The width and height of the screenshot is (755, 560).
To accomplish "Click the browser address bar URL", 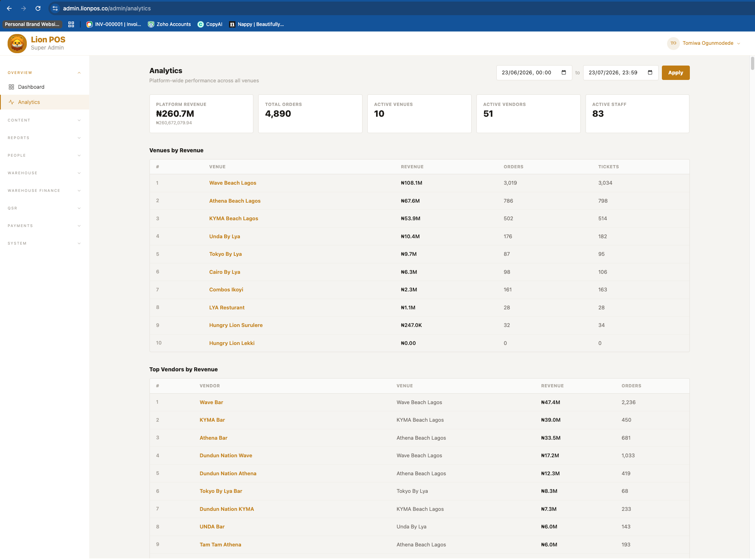I will tap(107, 8).
